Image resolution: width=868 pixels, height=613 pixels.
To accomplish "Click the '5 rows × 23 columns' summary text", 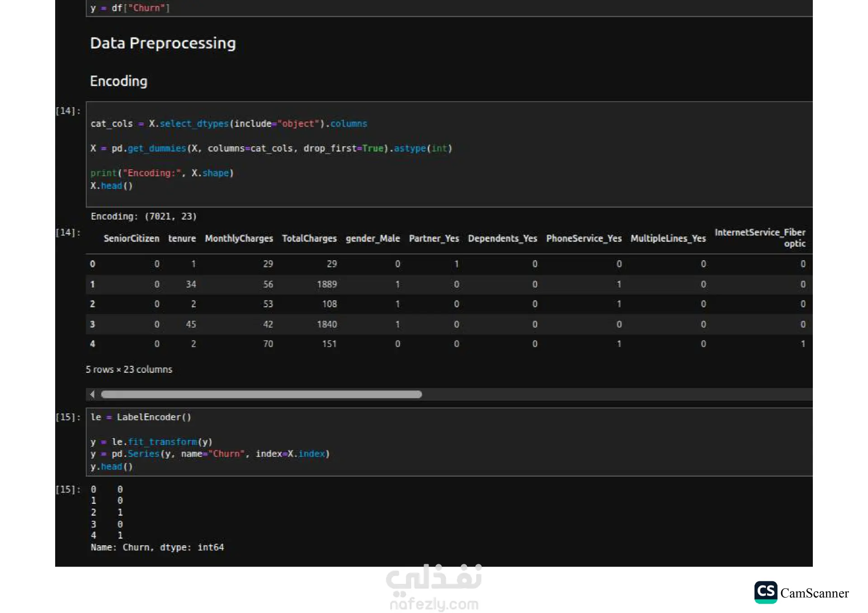I will coord(129,370).
